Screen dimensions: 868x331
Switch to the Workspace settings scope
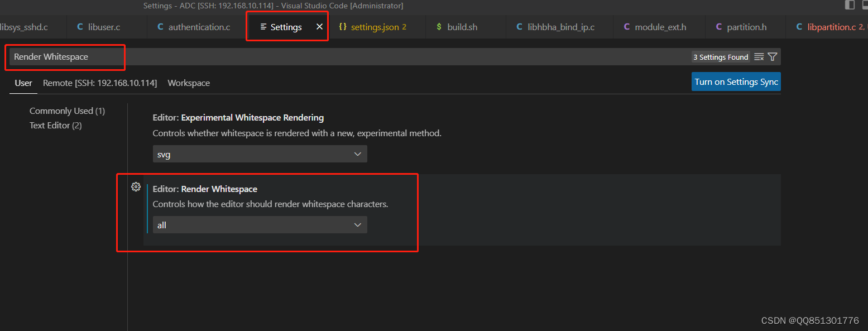click(x=188, y=83)
